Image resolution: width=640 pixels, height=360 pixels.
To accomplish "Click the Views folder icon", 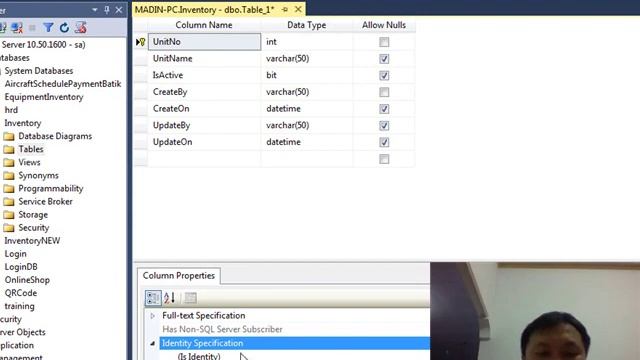I will pos(9,162).
